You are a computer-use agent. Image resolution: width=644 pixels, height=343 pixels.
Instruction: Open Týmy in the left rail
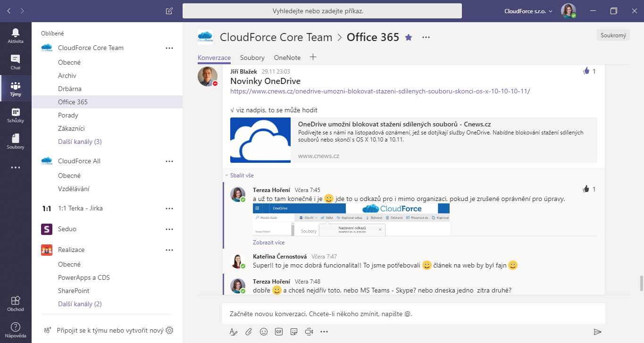16,88
